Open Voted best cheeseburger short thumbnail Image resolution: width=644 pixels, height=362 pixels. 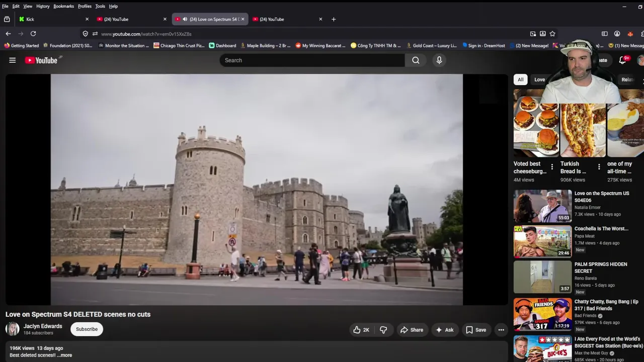(x=536, y=123)
